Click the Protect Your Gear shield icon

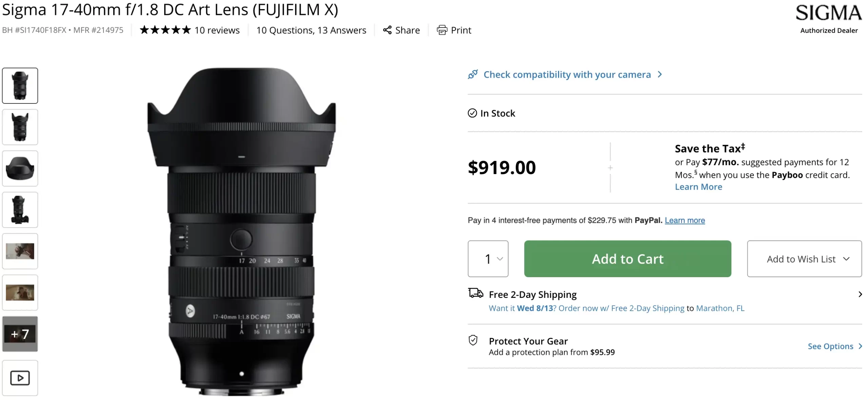click(x=473, y=340)
